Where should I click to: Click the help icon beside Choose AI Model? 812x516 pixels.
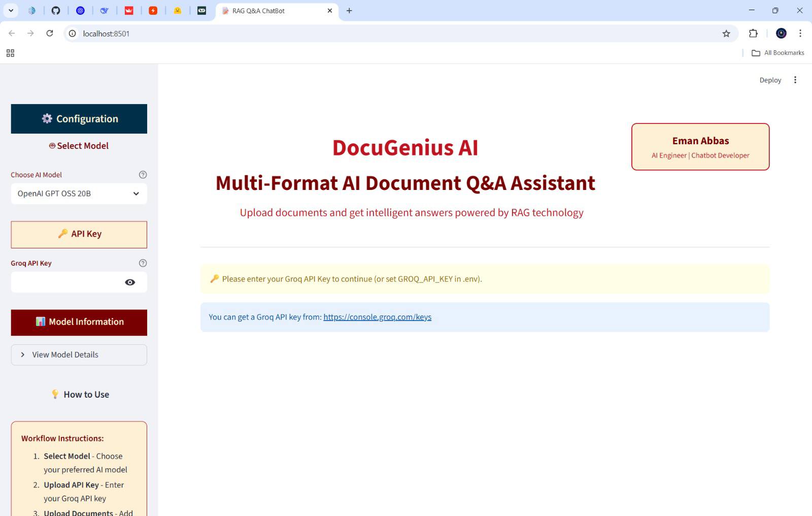coord(143,175)
